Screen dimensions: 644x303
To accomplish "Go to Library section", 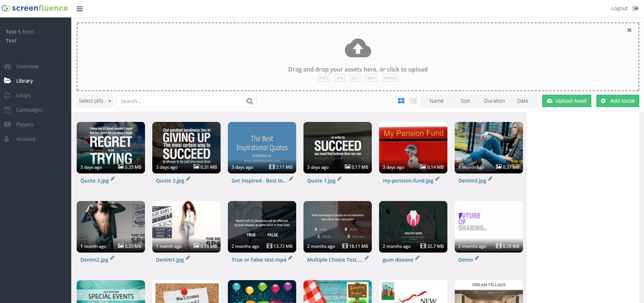I will pos(24,81).
